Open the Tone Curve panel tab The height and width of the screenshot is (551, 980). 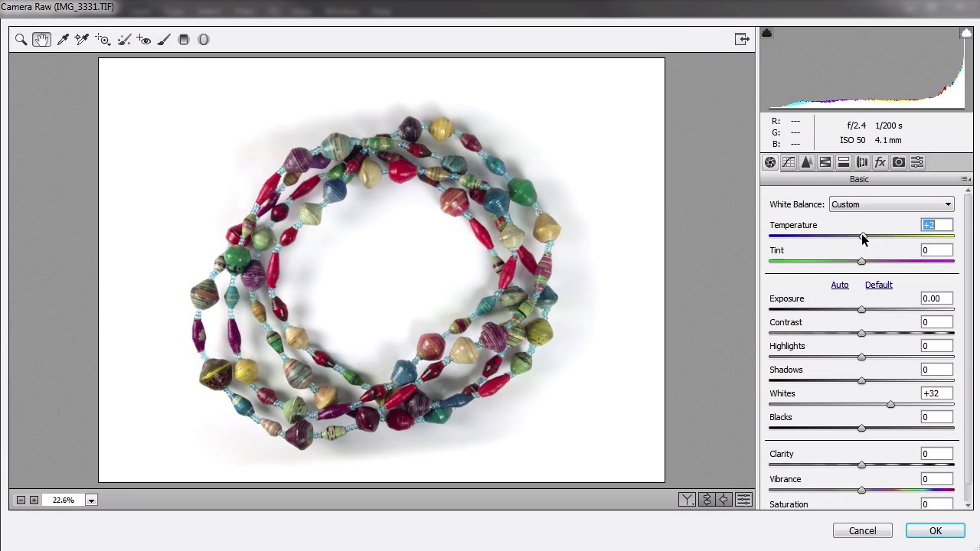(x=789, y=162)
